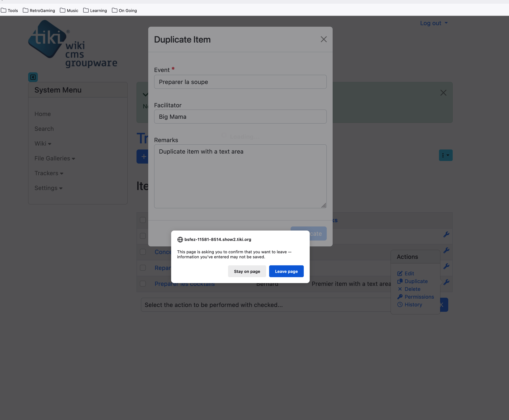Open the three-dot tracker actions menu

tap(445, 155)
